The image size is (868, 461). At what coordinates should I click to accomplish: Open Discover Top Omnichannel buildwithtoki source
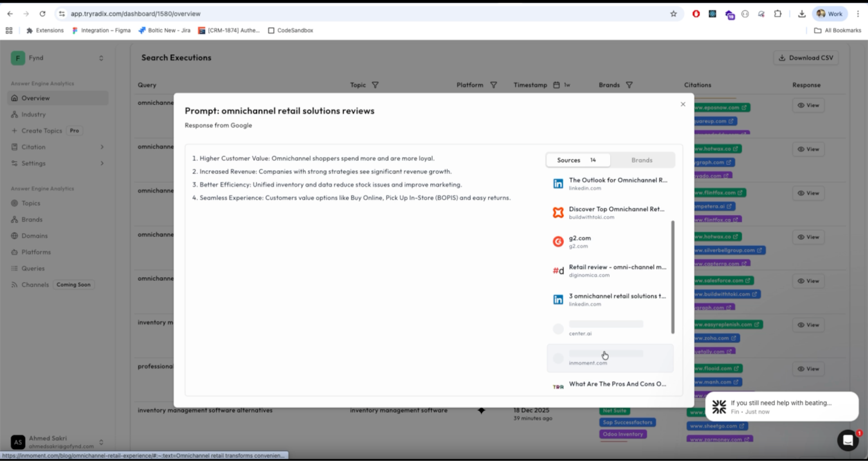(610, 212)
